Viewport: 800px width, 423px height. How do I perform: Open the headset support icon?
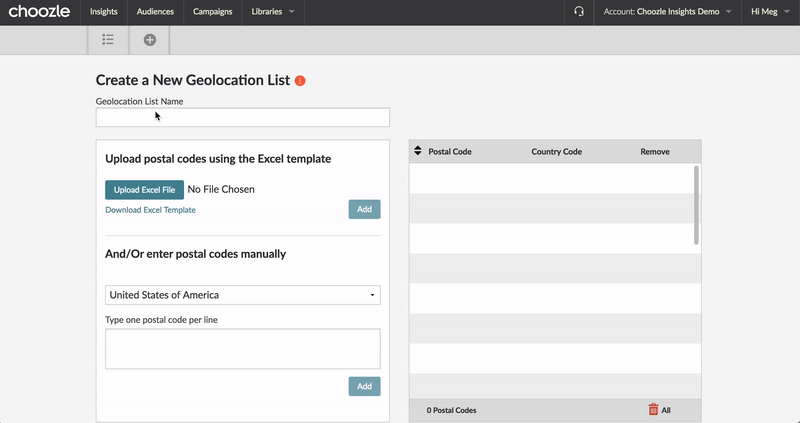[579, 11]
